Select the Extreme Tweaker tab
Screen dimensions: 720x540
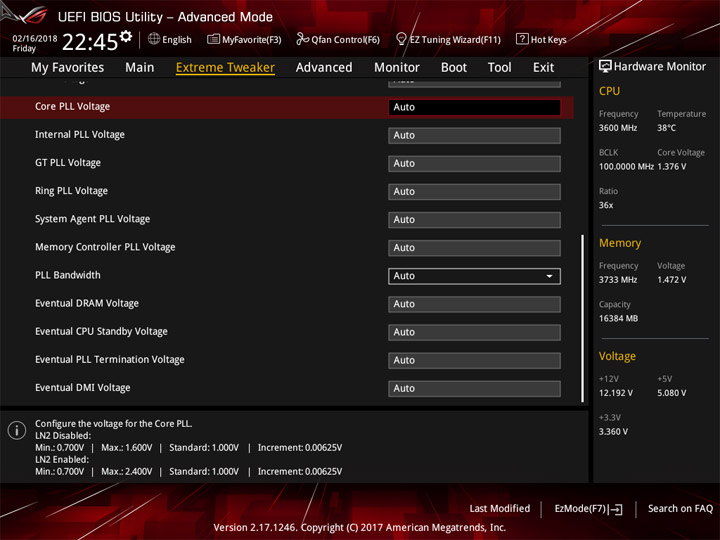(x=225, y=68)
